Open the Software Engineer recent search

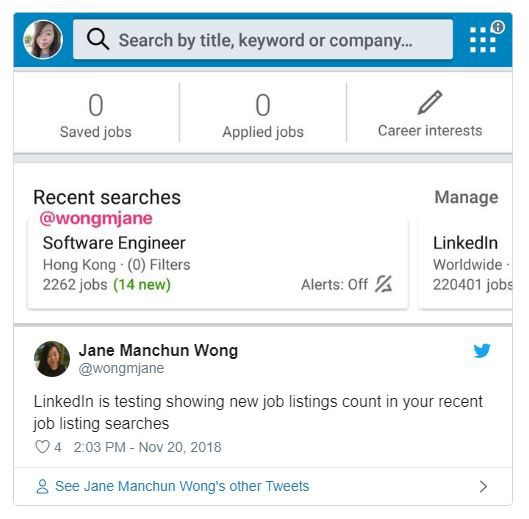(x=218, y=264)
